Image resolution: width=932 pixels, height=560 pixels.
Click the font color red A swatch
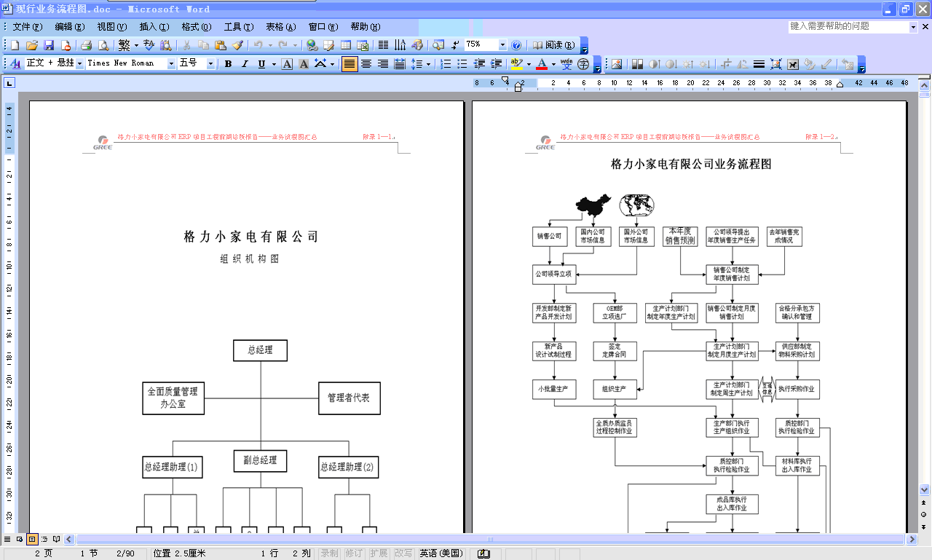541,64
